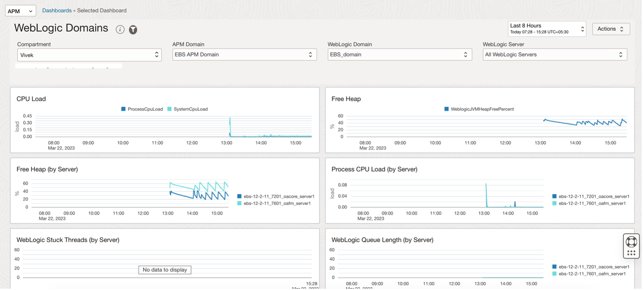
Task: Click the CPU Load spike at 13:00
Action: pos(230,126)
